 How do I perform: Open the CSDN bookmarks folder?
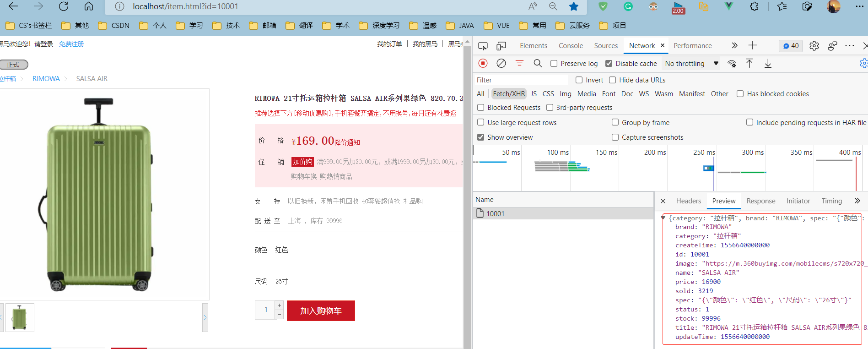(114, 26)
